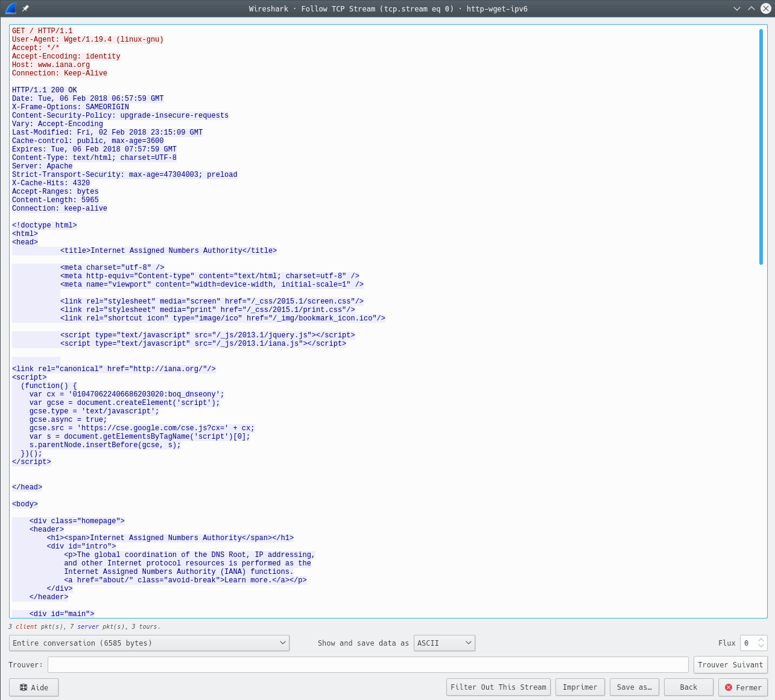Click the stream text vertical scrollbar
Viewport: 775px width, 700px height.
point(761,147)
